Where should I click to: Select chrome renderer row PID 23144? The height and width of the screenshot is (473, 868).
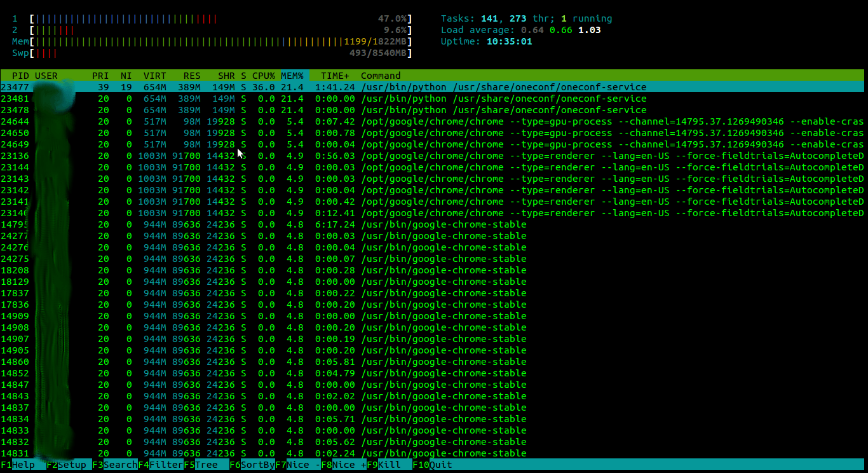point(432,167)
